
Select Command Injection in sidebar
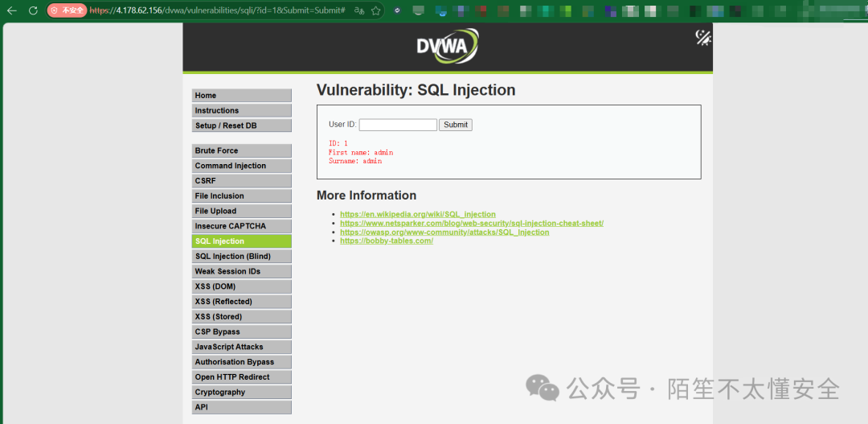coord(241,166)
